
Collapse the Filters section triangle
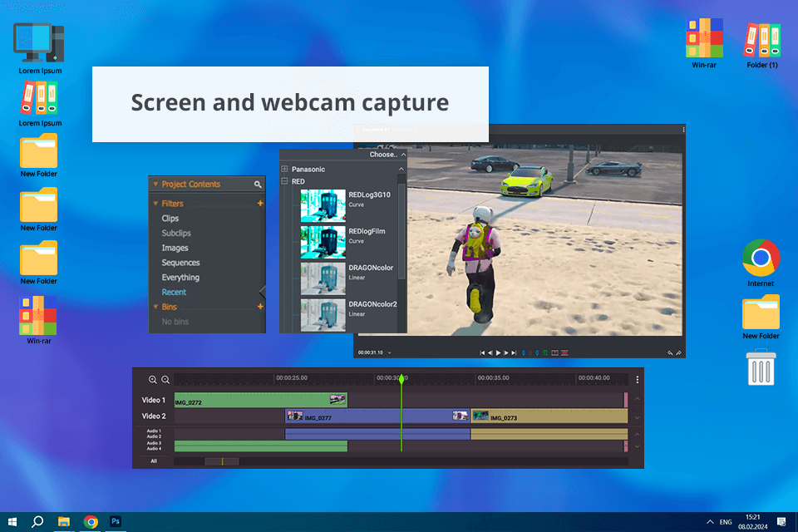(x=155, y=203)
